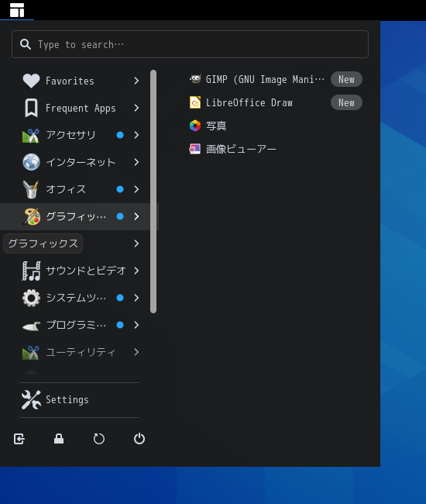The height and width of the screenshot is (504, 426).
Task: Select the インターネット category
Action: coord(79,162)
